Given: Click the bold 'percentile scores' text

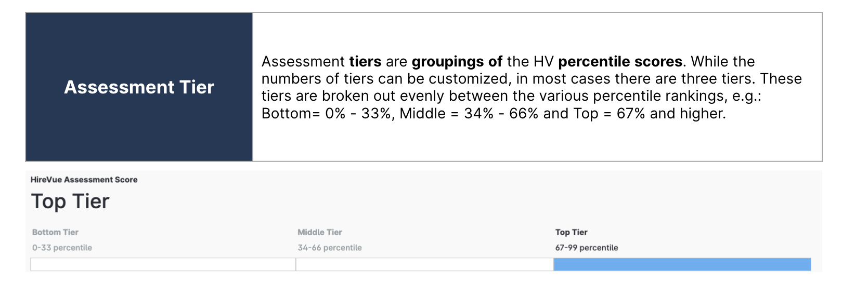Looking at the screenshot, I should coord(620,62).
